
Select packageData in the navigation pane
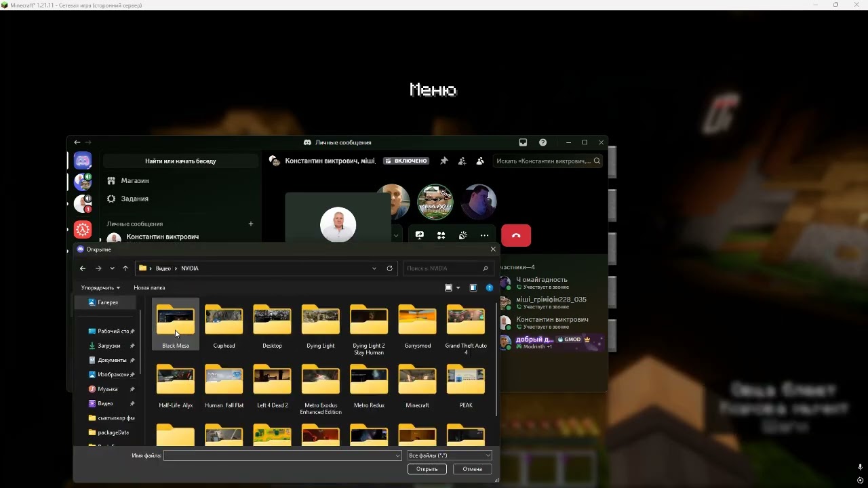coord(111,432)
